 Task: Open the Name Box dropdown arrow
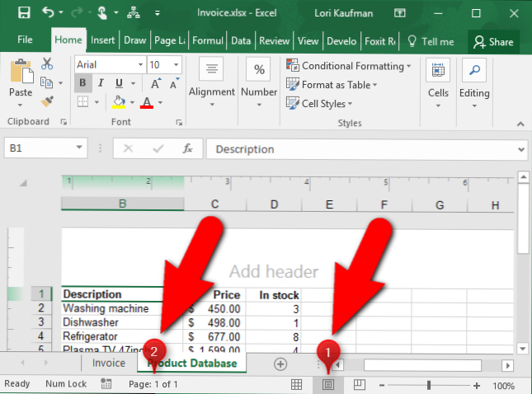pos(79,149)
